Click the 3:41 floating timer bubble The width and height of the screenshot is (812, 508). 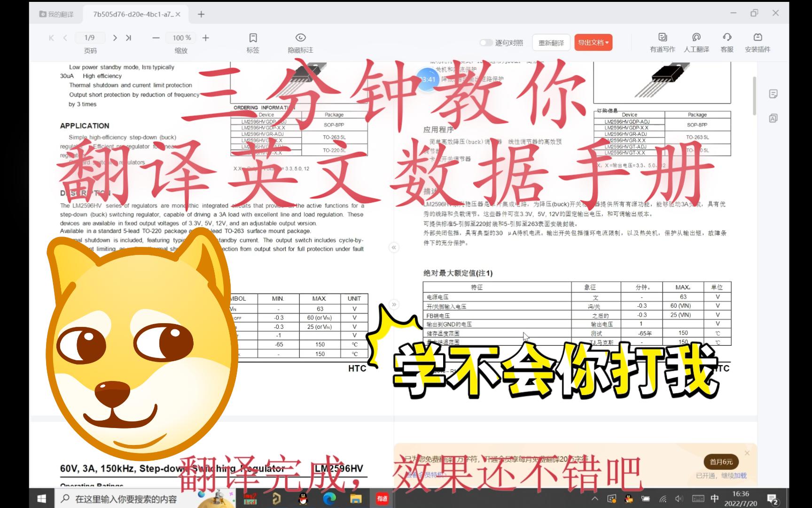428,79
